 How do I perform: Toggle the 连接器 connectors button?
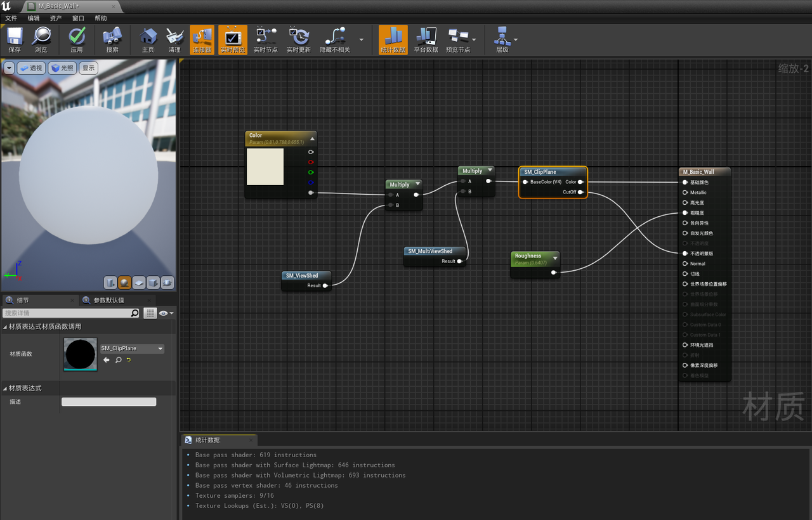(202, 39)
